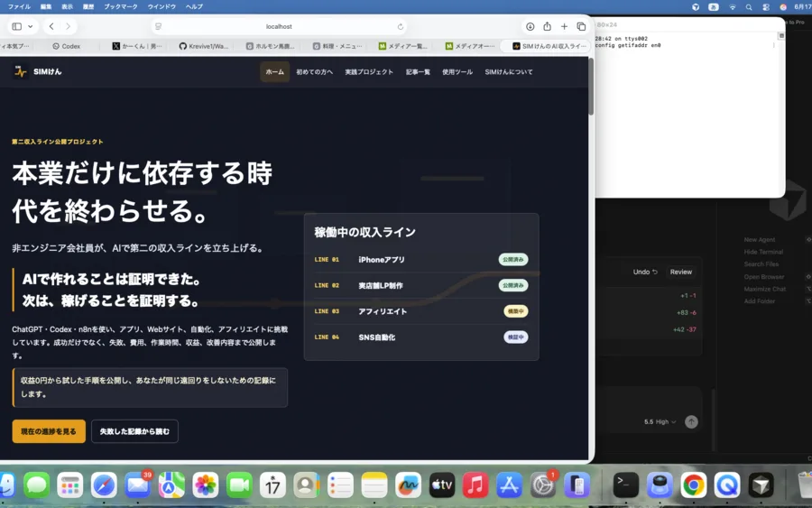812x508 pixels.
Task: Switch to the メディアオー tab
Action: [x=470, y=46]
